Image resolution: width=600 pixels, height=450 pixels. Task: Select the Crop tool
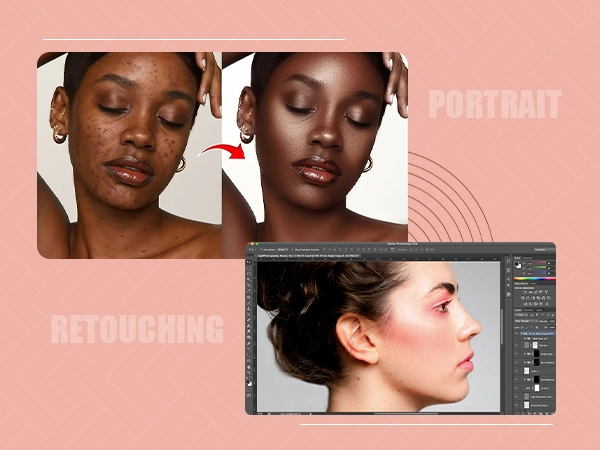tap(249, 285)
